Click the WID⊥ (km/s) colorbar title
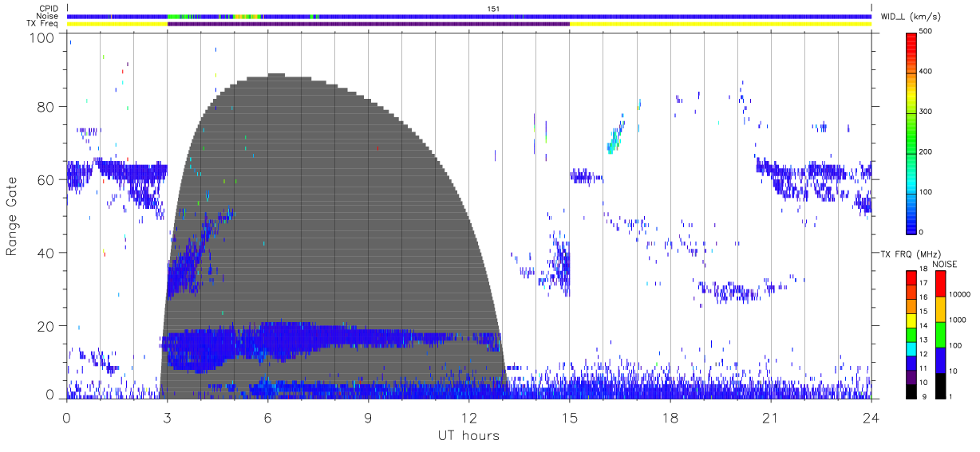 tap(910, 16)
